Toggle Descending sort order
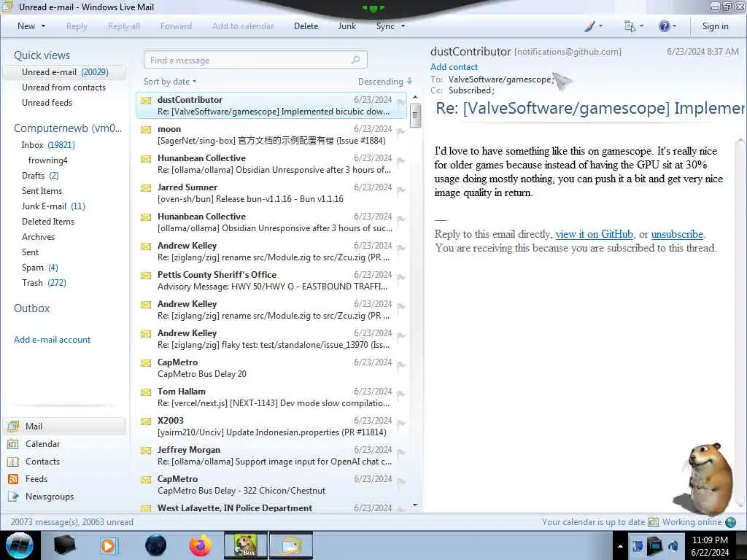The image size is (747, 560). click(x=385, y=82)
